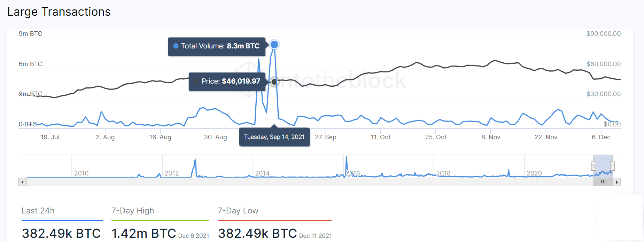Select the Last 24h tab
The image size is (644, 242).
(x=38, y=211)
